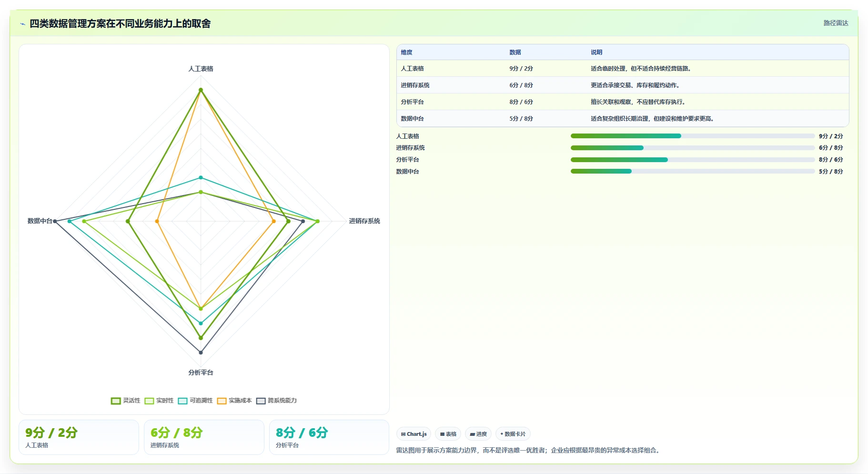Toggle the 灵活性 legend series
The image size is (868, 474).
pos(126,401)
